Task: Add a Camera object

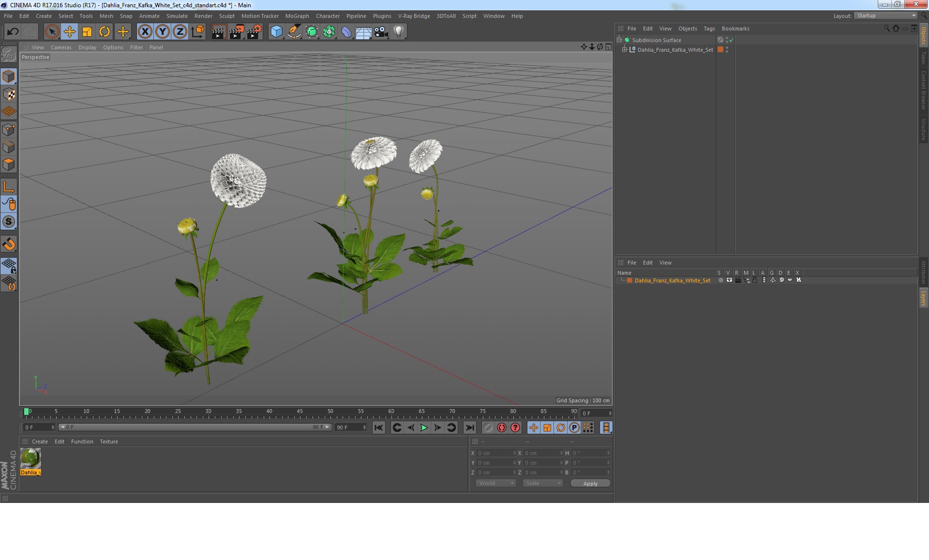Action: click(x=381, y=32)
